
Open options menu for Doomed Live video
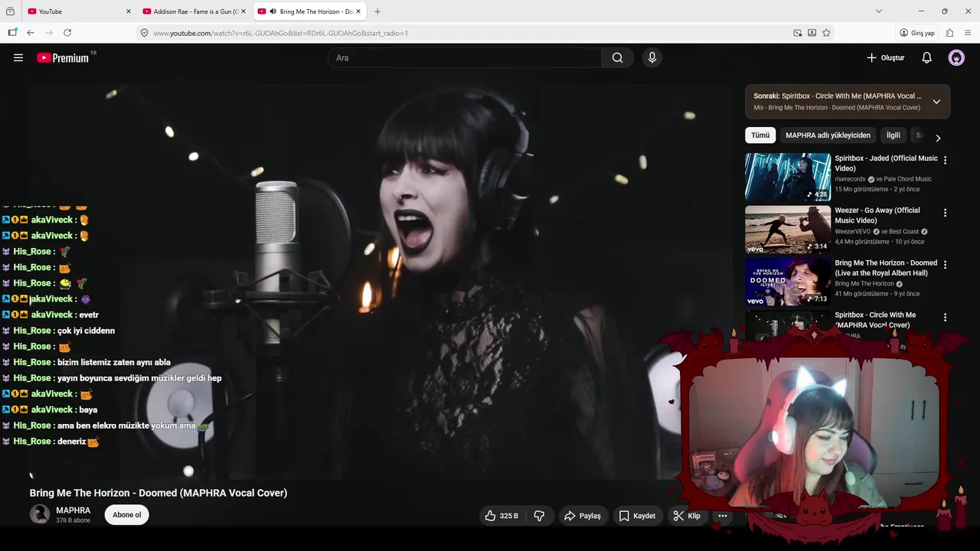(x=945, y=265)
